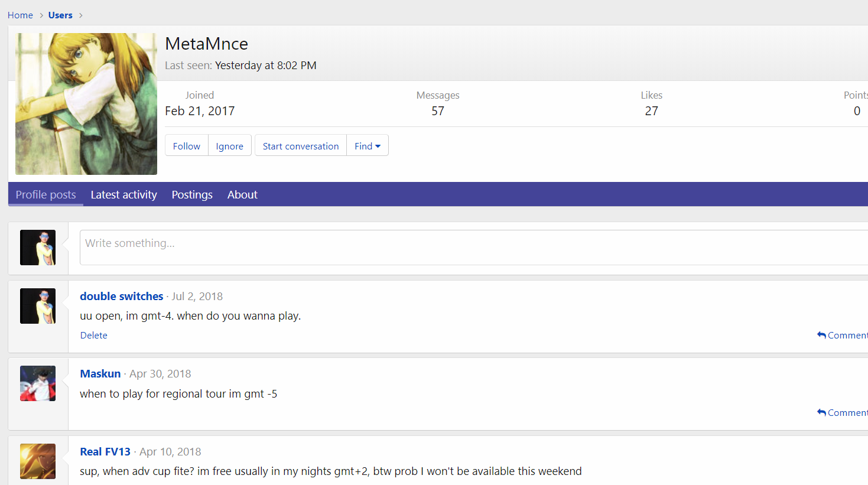Open the Real FV13 username link
Image resolution: width=868 pixels, height=485 pixels.
tap(105, 452)
